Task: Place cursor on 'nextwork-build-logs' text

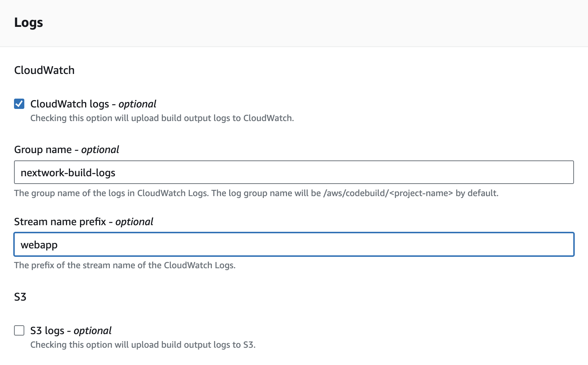Action: pos(68,173)
